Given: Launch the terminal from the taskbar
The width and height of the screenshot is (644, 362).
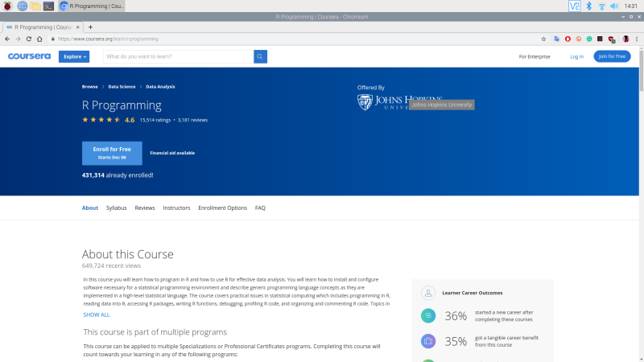Looking at the screenshot, I should pyautogui.click(x=48, y=6).
